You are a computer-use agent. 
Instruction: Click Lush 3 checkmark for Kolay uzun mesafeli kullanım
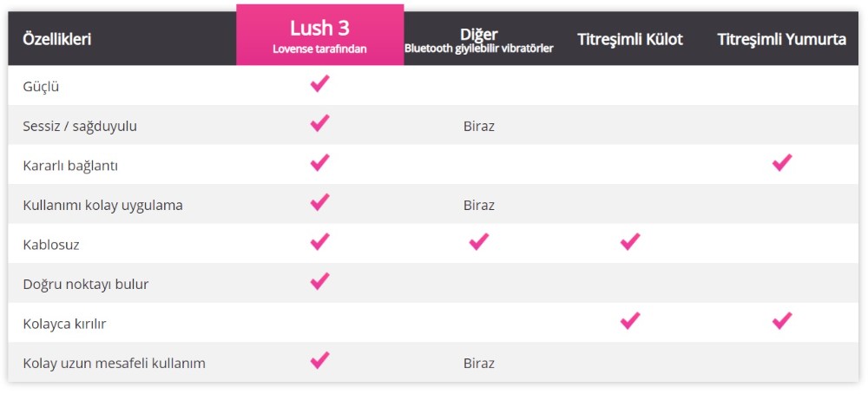pyautogui.click(x=319, y=360)
